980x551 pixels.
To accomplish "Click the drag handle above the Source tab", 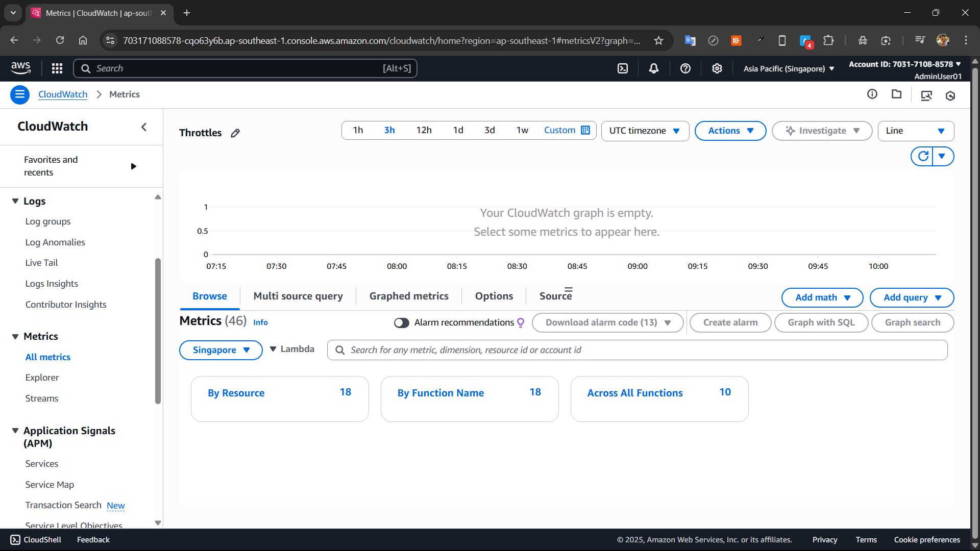I will tap(568, 289).
